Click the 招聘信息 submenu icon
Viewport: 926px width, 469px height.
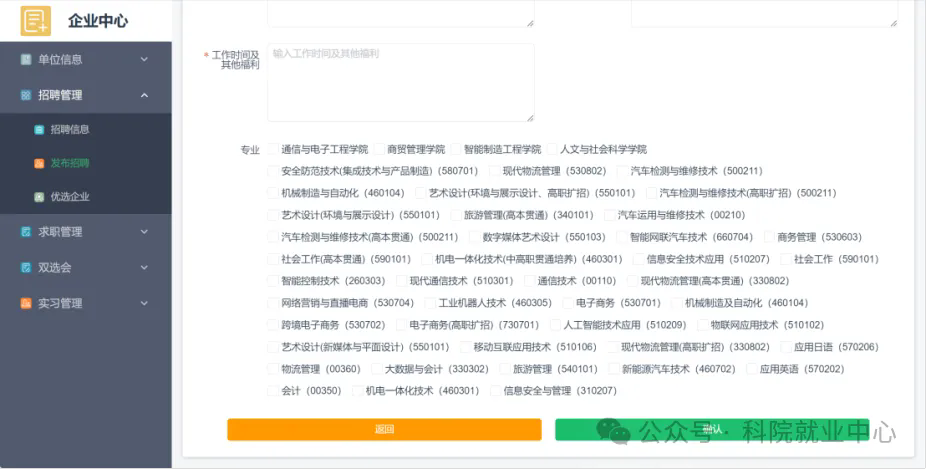click(39, 129)
